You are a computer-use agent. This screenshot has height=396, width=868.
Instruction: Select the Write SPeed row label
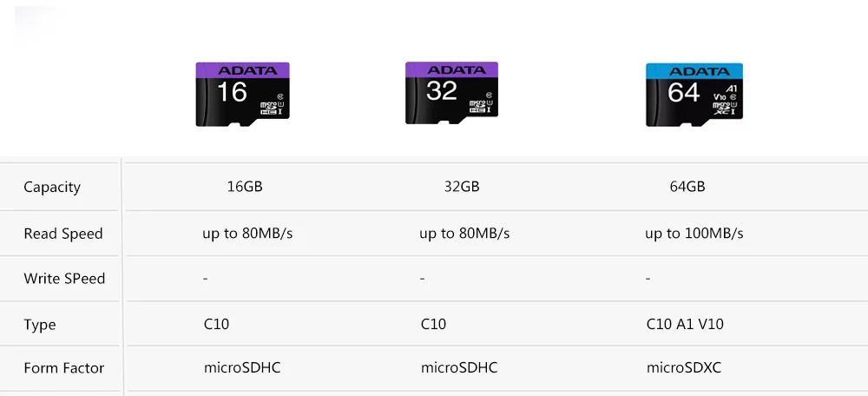pos(64,279)
